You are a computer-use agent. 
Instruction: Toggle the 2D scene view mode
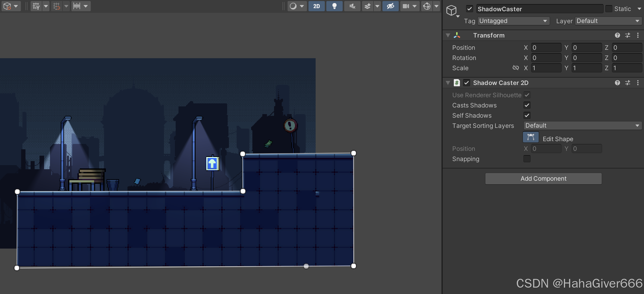tap(316, 6)
